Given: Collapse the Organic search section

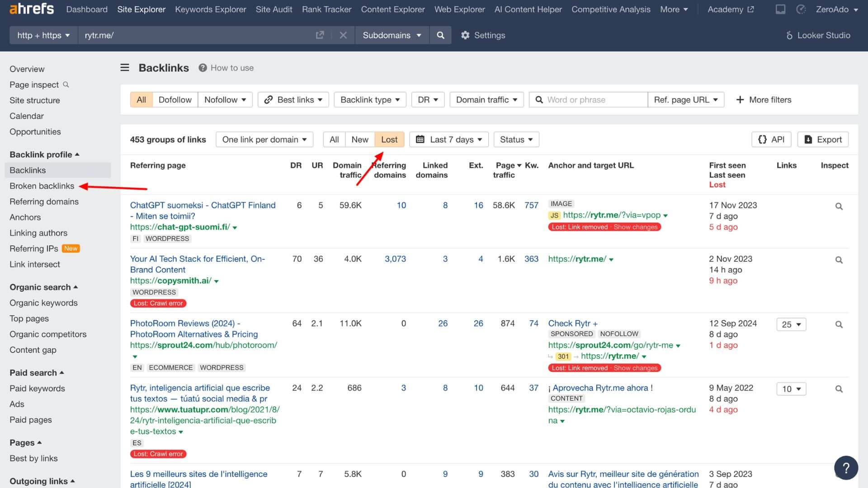Looking at the screenshot, I should coord(43,287).
